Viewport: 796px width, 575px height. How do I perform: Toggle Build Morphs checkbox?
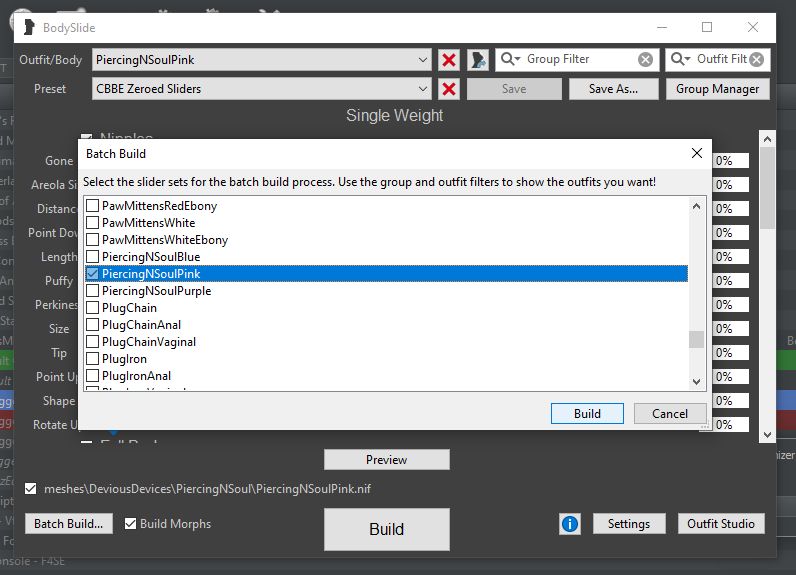click(x=130, y=524)
